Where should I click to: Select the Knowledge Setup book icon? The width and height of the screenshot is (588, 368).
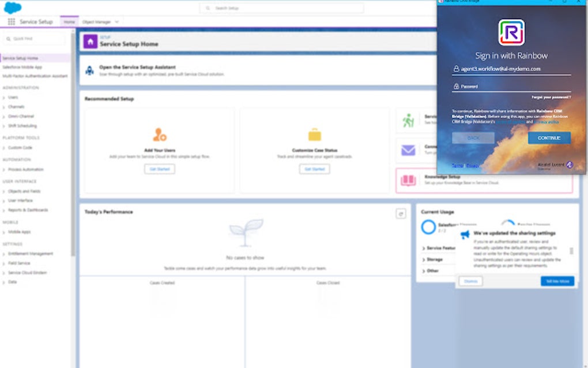pos(408,181)
